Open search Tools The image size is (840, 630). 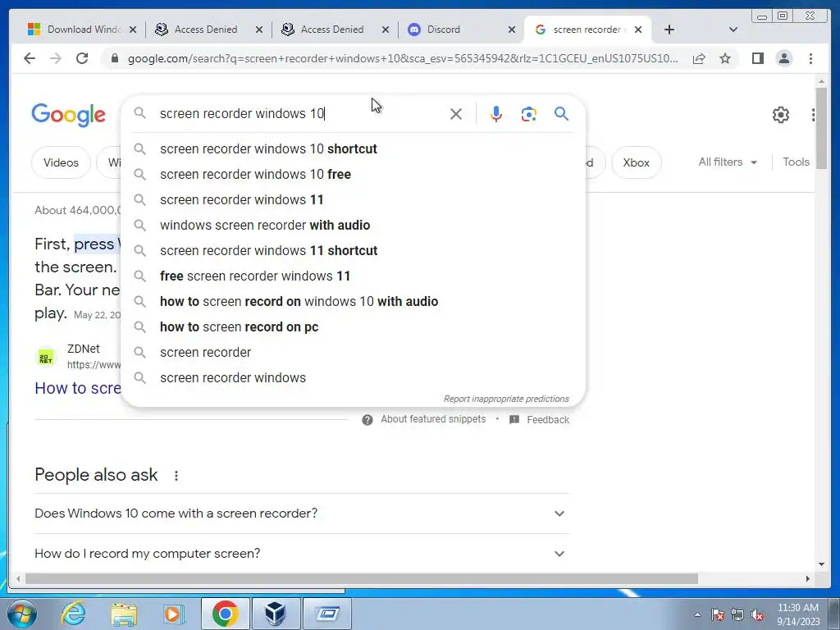[x=796, y=162]
